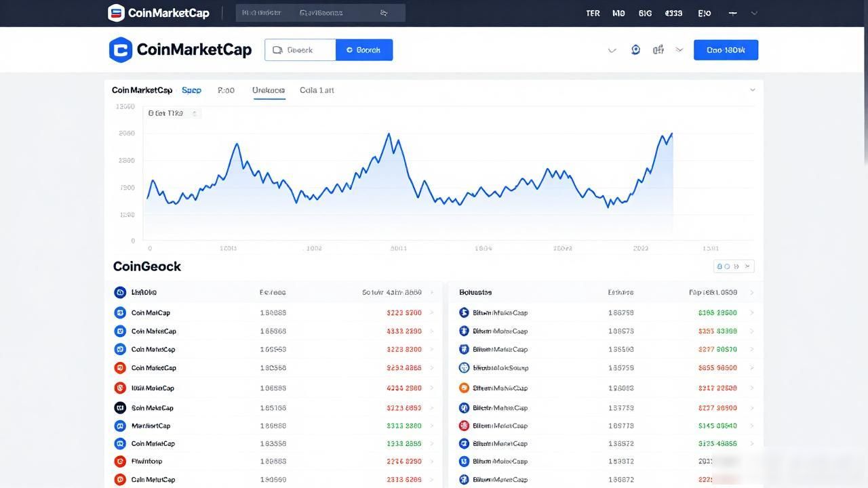Click the dark search bar in the top navigation
868x488 pixels.
[320, 13]
